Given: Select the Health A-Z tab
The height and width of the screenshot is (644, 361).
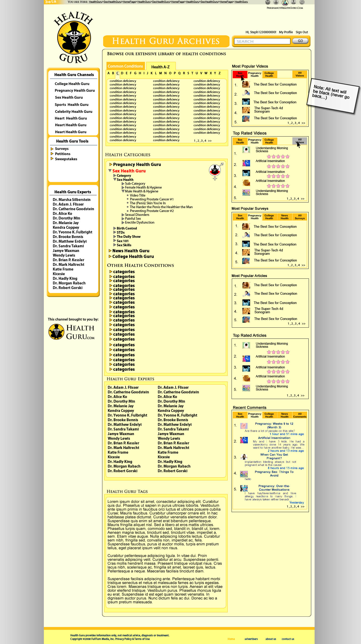Looking at the screenshot, I should coord(160,67).
